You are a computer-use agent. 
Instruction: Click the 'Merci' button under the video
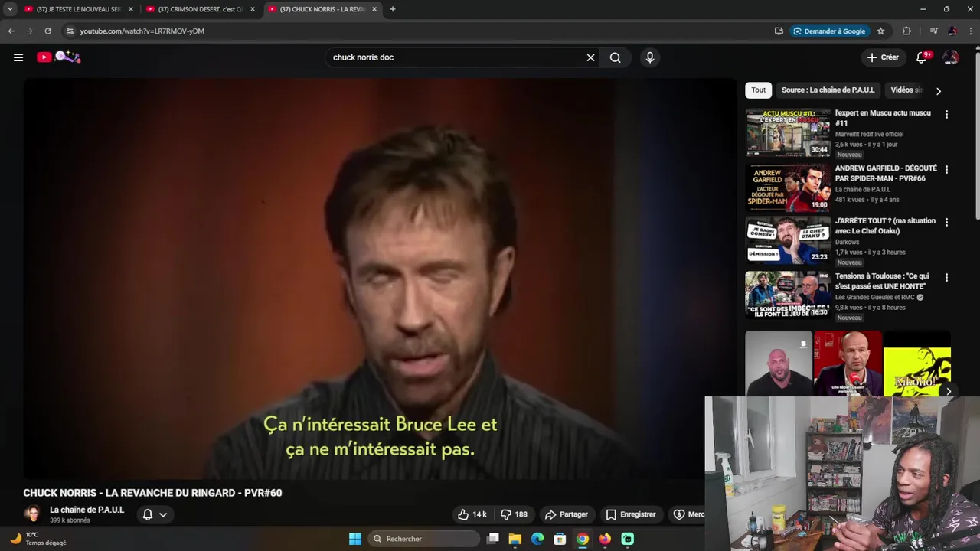tap(688, 514)
